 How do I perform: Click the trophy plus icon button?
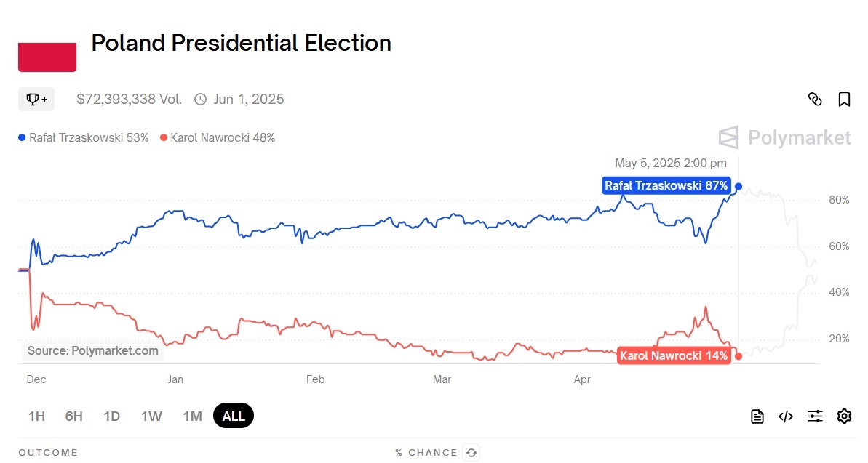[x=36, y=99]
